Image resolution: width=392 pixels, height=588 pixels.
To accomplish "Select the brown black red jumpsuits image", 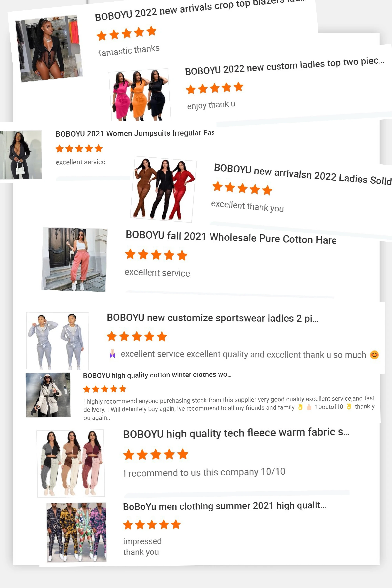I will click(x=163, y=189).
